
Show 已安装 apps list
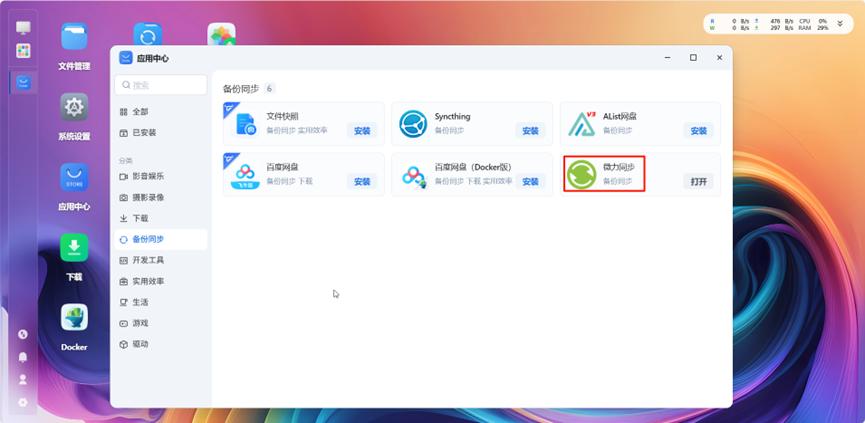click(x=161, y=133)
